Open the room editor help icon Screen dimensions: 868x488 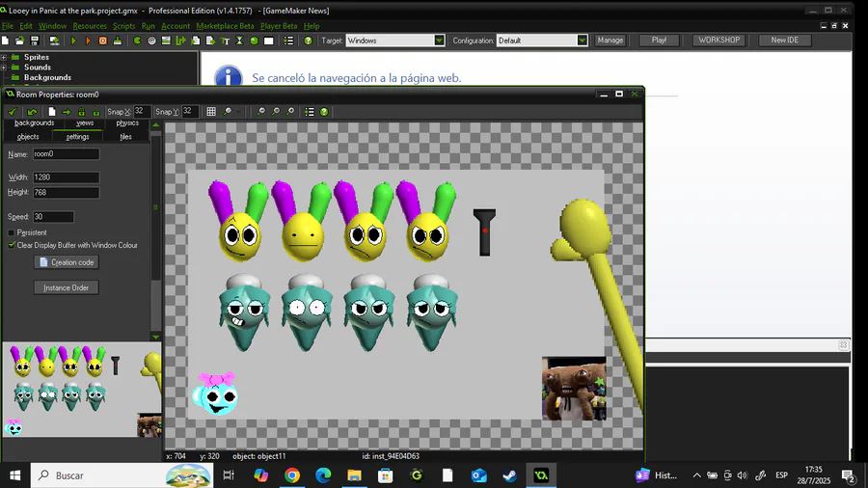coord(324,112)
